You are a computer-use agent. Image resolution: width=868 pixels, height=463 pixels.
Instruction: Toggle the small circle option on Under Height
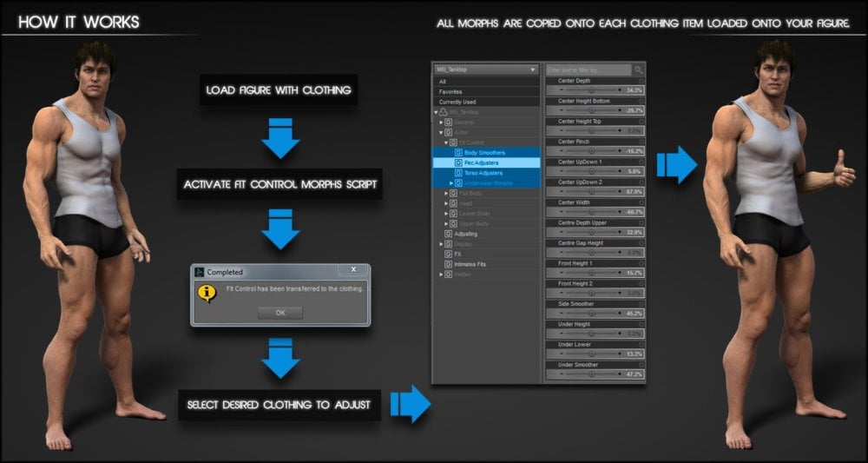tap(641, 325)
